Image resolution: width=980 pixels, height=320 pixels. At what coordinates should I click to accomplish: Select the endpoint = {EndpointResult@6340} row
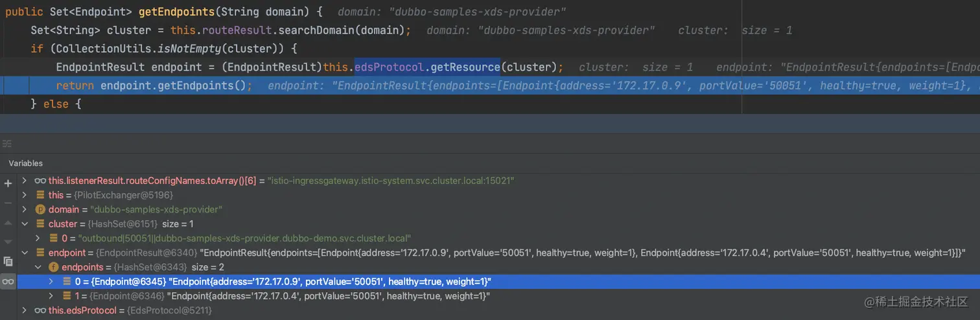click(x=498, y=253)
